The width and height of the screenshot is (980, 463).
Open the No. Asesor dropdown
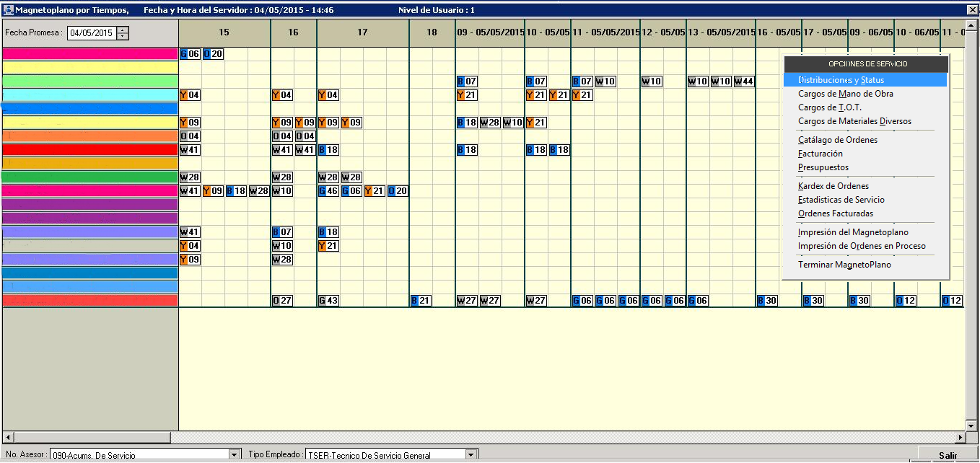click(x=234, y=455)
